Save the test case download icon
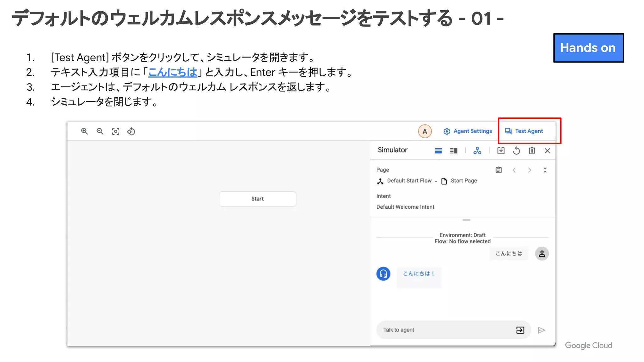This screenshot has width=644, height=362. pos(501,151)
